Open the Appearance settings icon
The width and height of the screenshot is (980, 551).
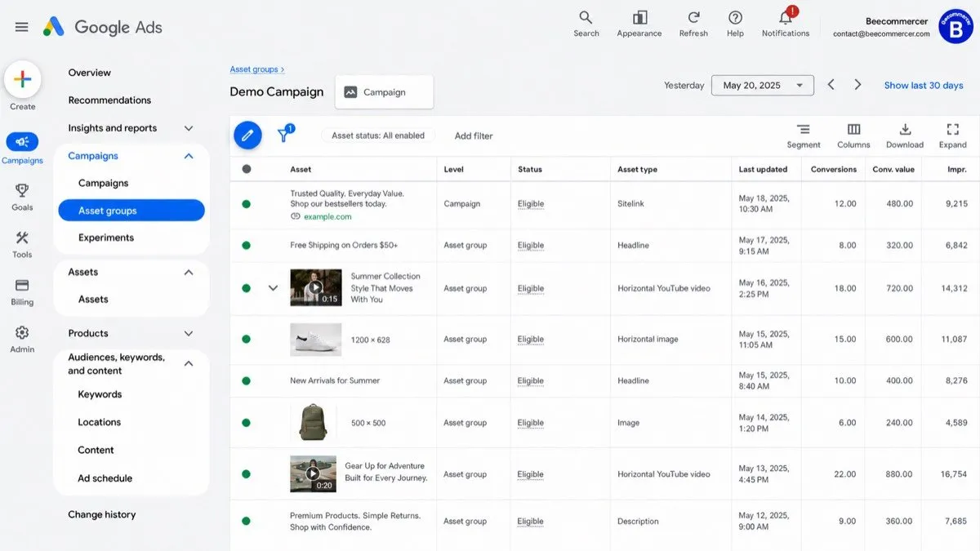coord(639,24)
